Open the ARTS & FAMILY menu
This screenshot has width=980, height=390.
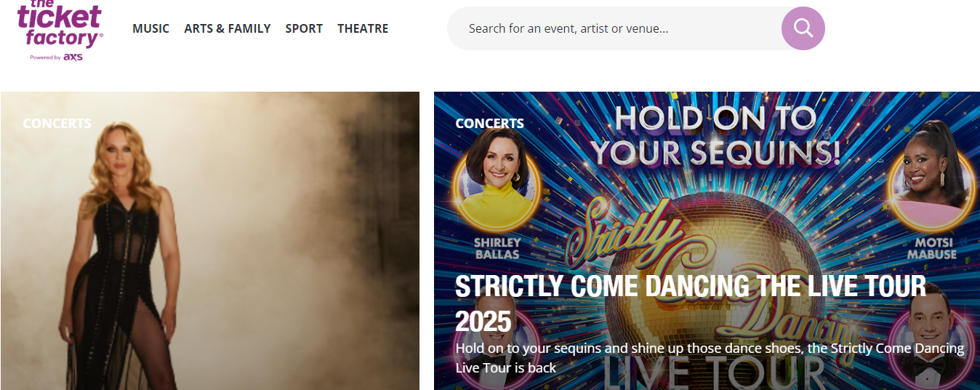coord(227,28)
